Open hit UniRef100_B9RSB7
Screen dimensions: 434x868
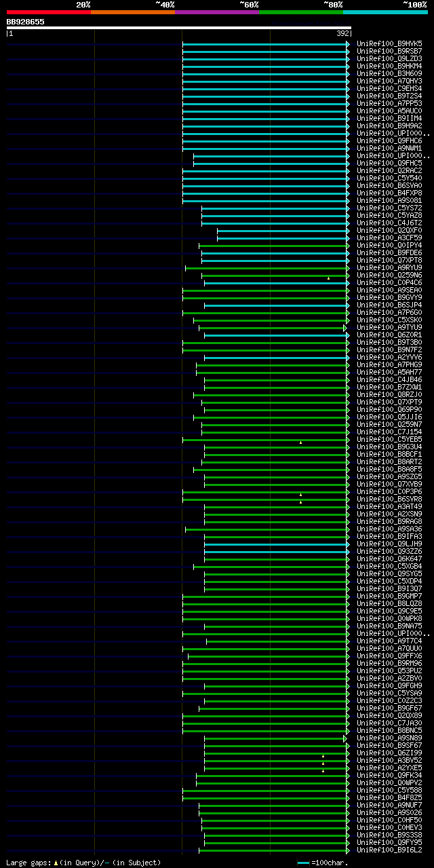389,51
